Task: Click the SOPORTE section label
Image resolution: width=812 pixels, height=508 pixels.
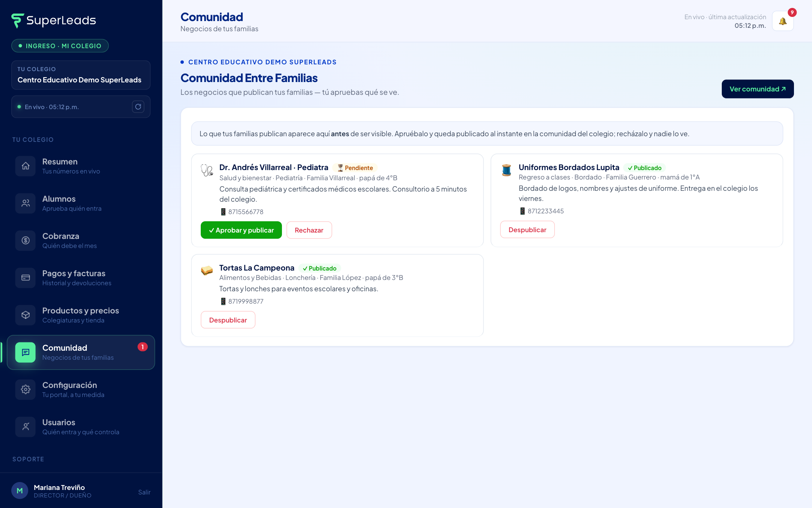Action: [28, 459]
